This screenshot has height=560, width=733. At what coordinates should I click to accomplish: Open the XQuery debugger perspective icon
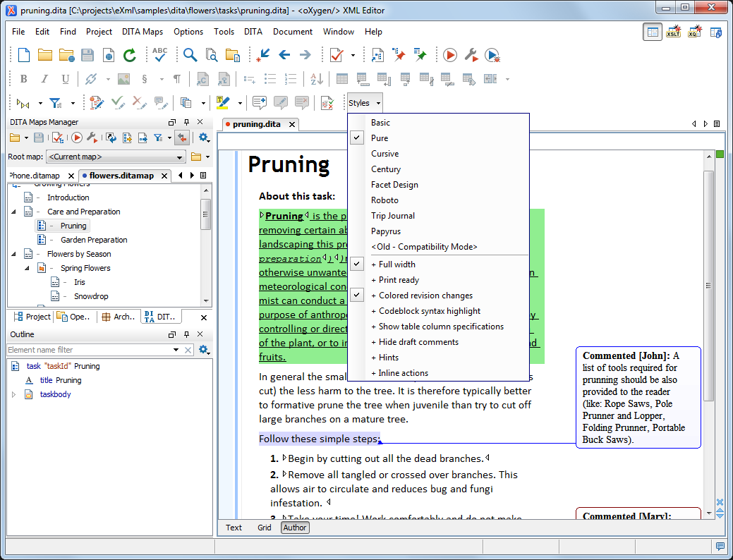(x=695, y=32)
